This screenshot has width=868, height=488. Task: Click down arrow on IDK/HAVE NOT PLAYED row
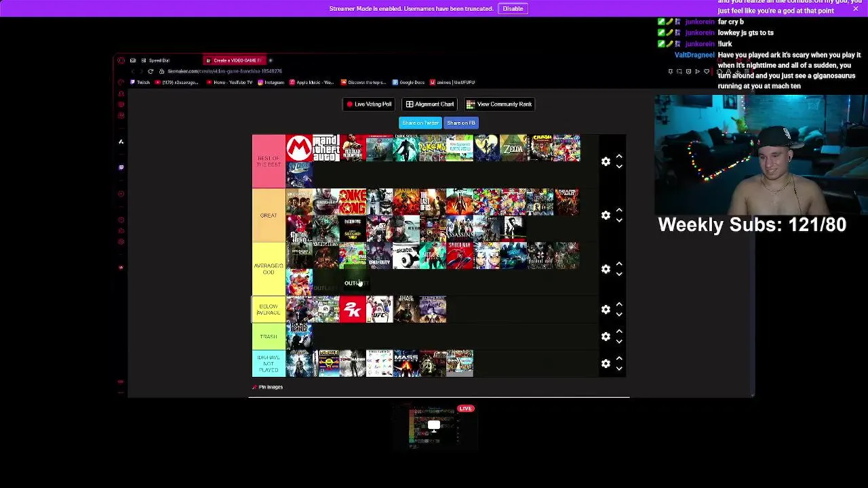(619, 368)
